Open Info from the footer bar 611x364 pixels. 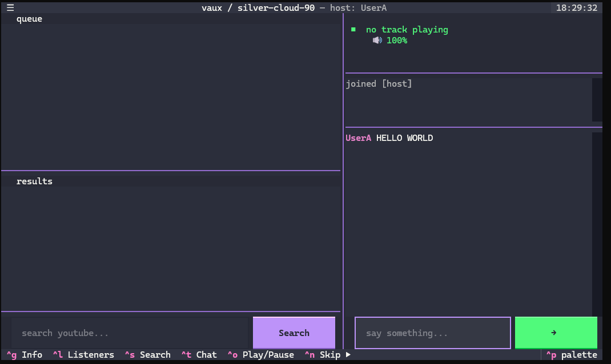pos(25,355)
